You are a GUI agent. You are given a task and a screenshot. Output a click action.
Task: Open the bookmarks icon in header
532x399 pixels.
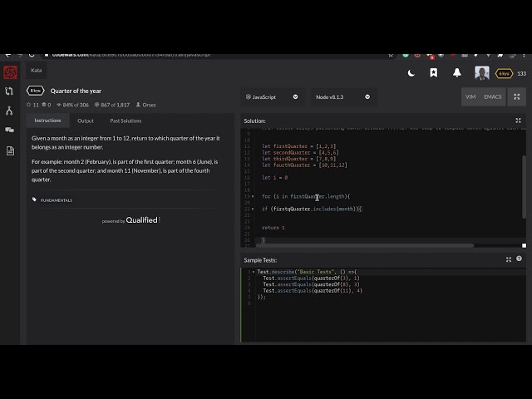point(434,72)
